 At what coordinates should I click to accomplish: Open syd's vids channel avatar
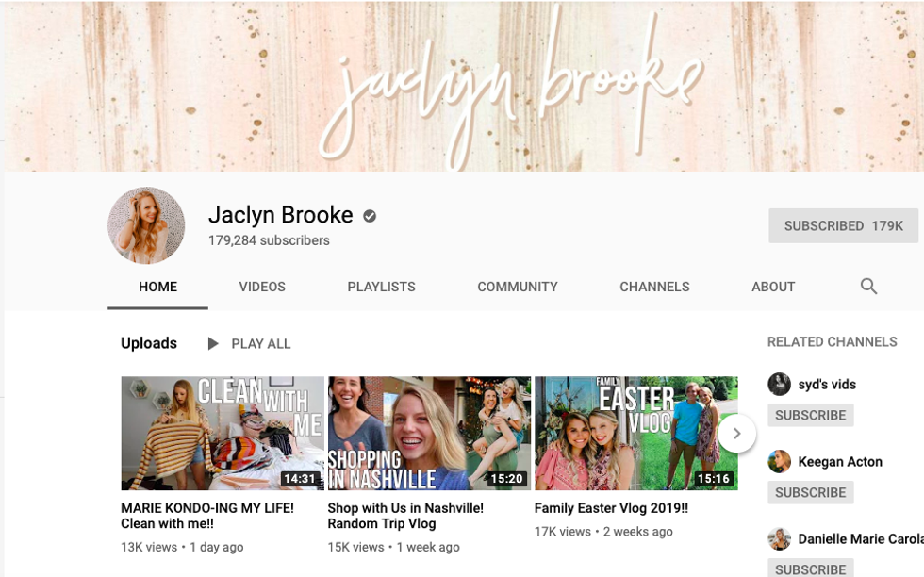coord(779,384)
